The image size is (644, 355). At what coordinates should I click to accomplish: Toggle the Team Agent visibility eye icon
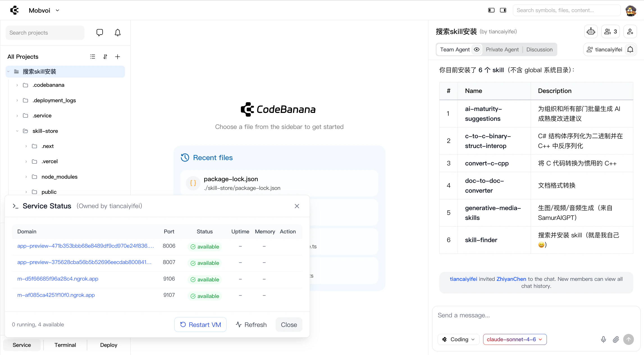coord(477,49)
